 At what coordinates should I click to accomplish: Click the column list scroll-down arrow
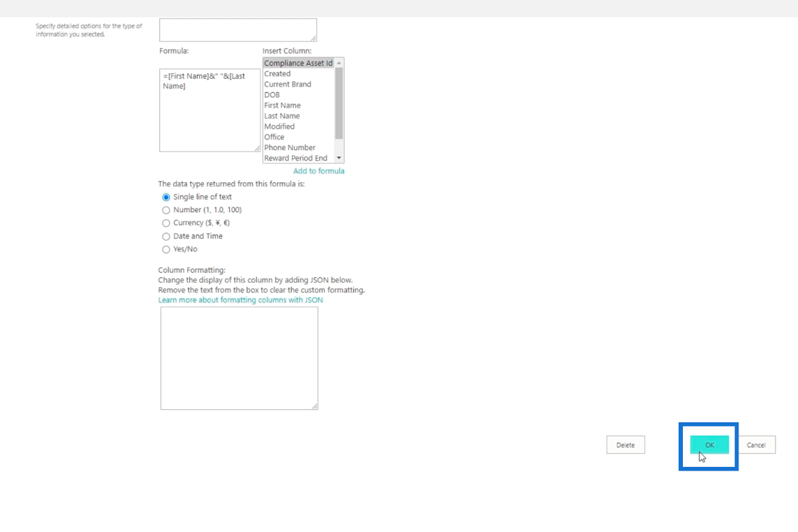click(x=339, y=158)
